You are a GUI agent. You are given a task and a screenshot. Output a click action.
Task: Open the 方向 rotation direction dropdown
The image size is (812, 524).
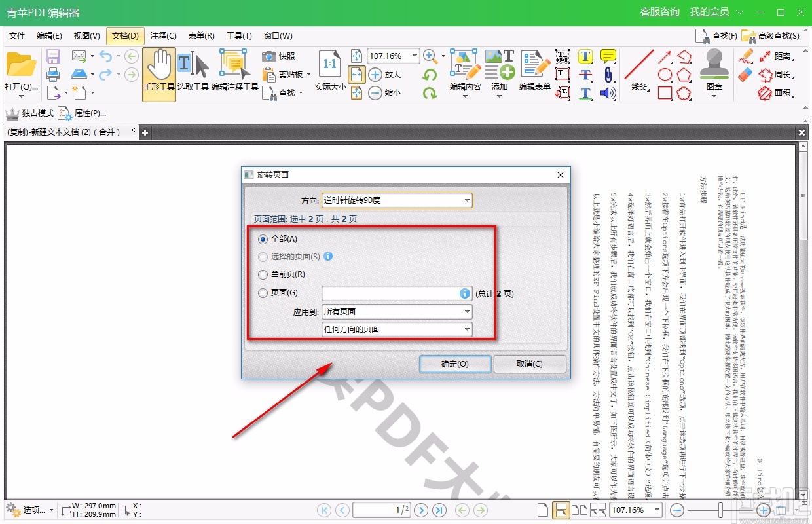pyautogui.click(x=397, y=200)
